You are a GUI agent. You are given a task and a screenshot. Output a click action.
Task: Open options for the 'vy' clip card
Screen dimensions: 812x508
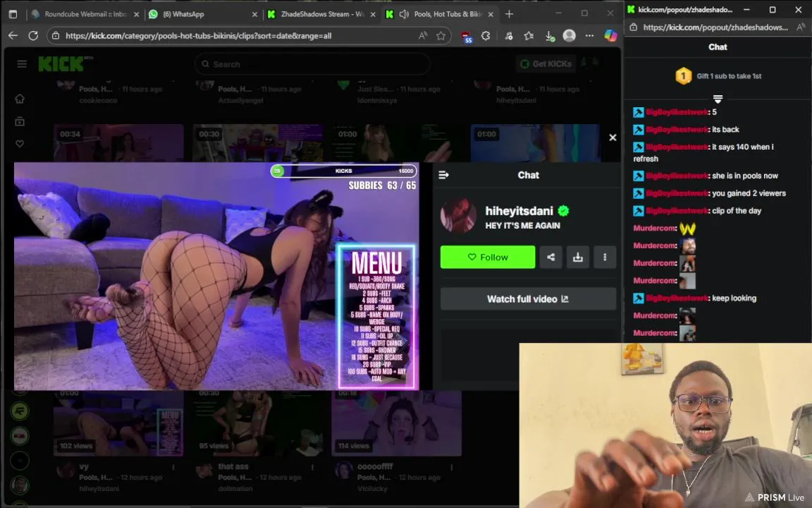(x=173, y=467)
